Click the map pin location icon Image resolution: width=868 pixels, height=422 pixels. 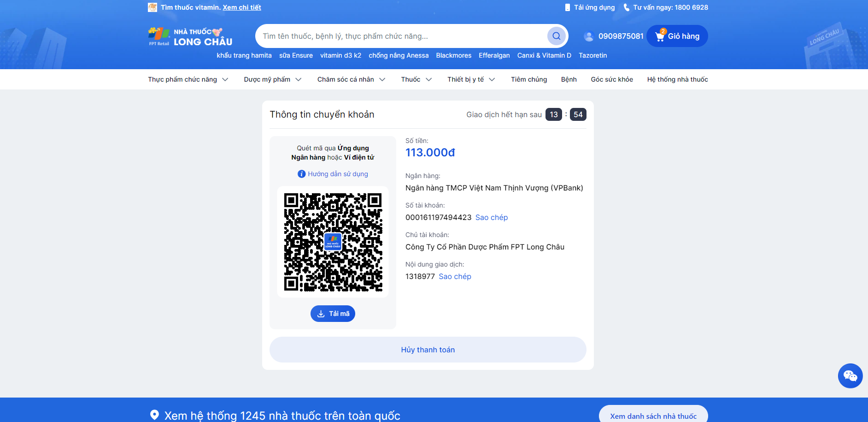154,415
